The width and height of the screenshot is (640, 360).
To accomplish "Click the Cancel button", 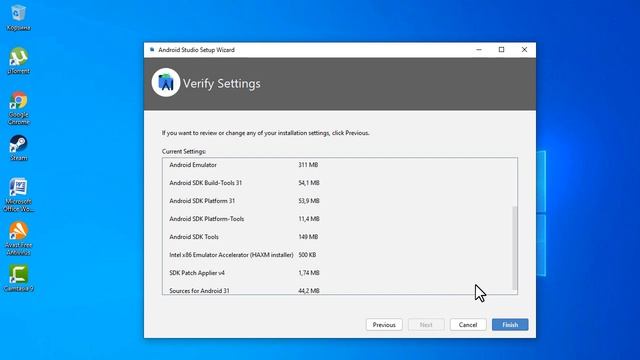I will [x=468, y=325].
